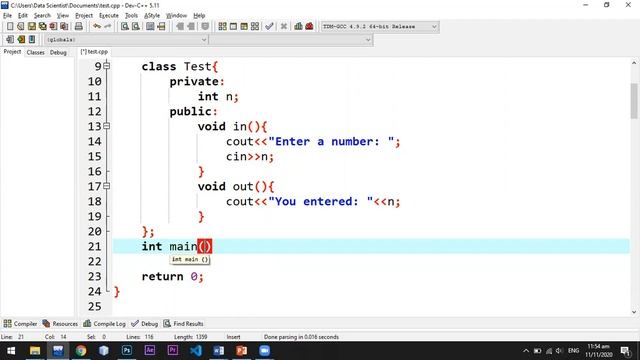
Task: Show hidden system tray icons chevron
Action: tap(526, 351)
